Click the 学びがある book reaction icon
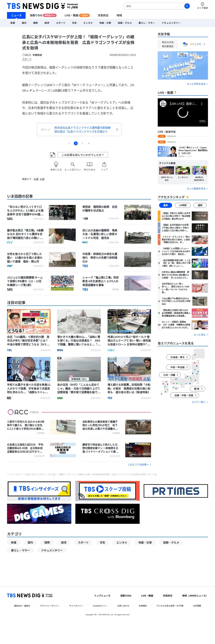The width and height of the screenshot is (215, 644). 89,164
